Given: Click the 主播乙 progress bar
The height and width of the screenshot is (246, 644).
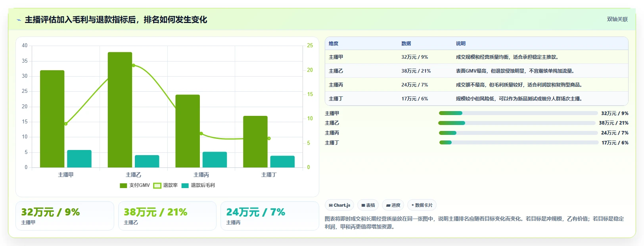Looking at the screenshot, I should [x=517, y=123].
